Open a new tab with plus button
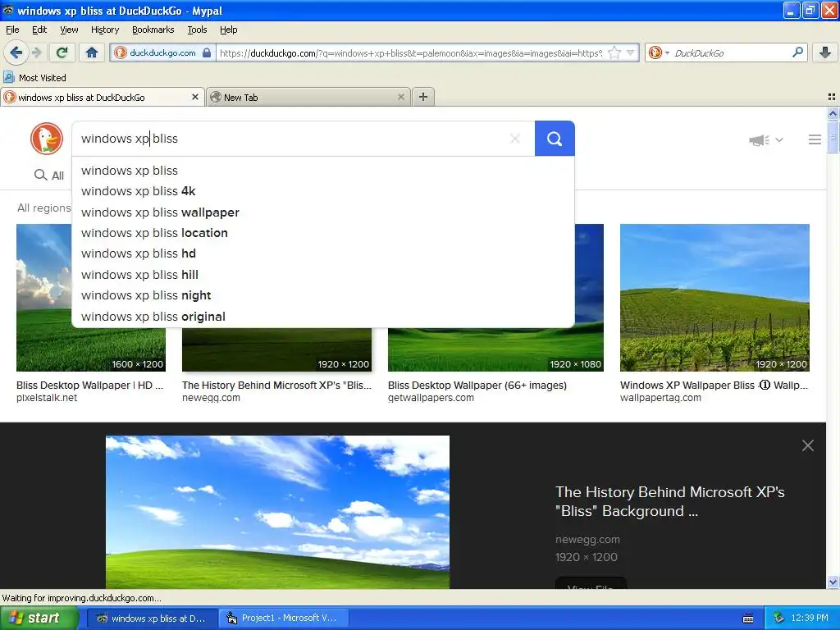Image resolution: width=840 pixels, height=630 pixels. pyautogui.click(x=423, y=97)
